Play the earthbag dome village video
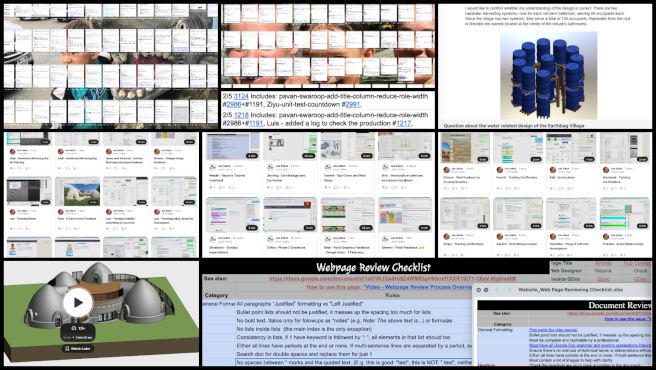 point(78,302)
